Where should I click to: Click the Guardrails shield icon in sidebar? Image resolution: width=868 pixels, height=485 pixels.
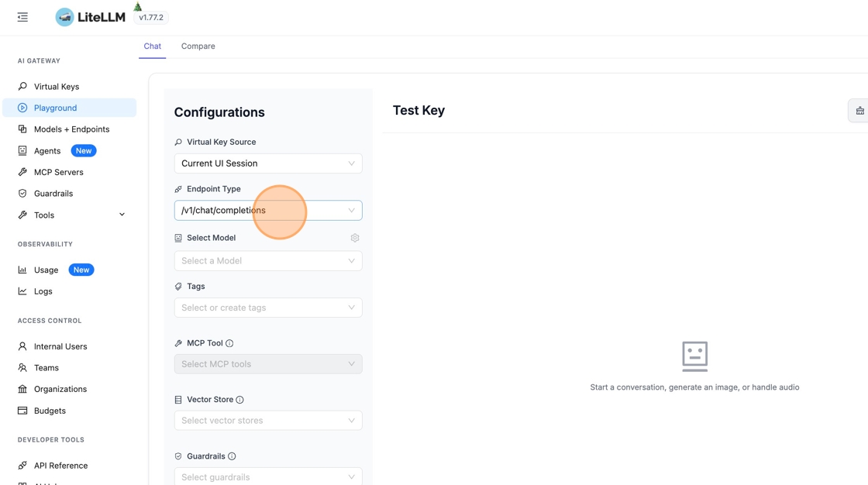(22, 193)
